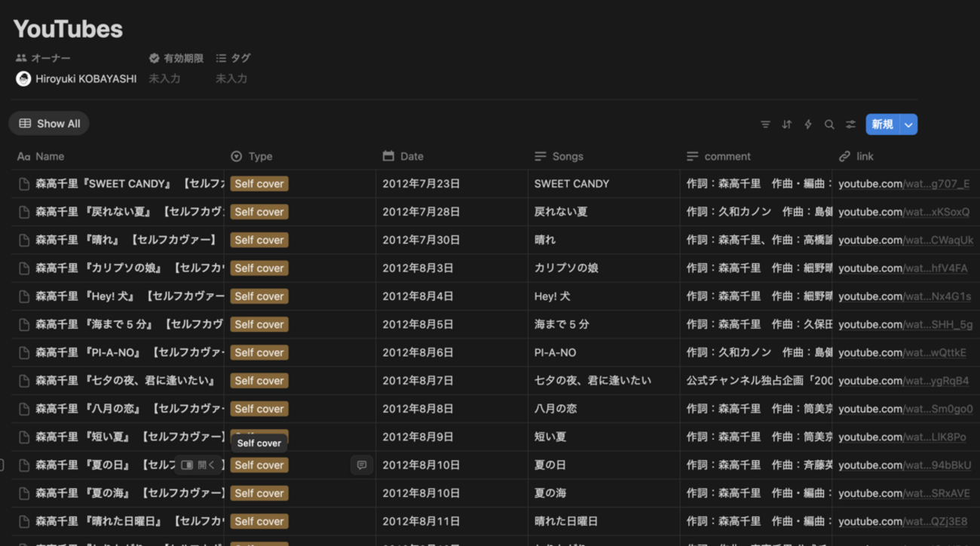This screenshot has width=980, height=546.
Task: Click Self cover tag in PI-A-NO row
Action: tap(259, 353)
